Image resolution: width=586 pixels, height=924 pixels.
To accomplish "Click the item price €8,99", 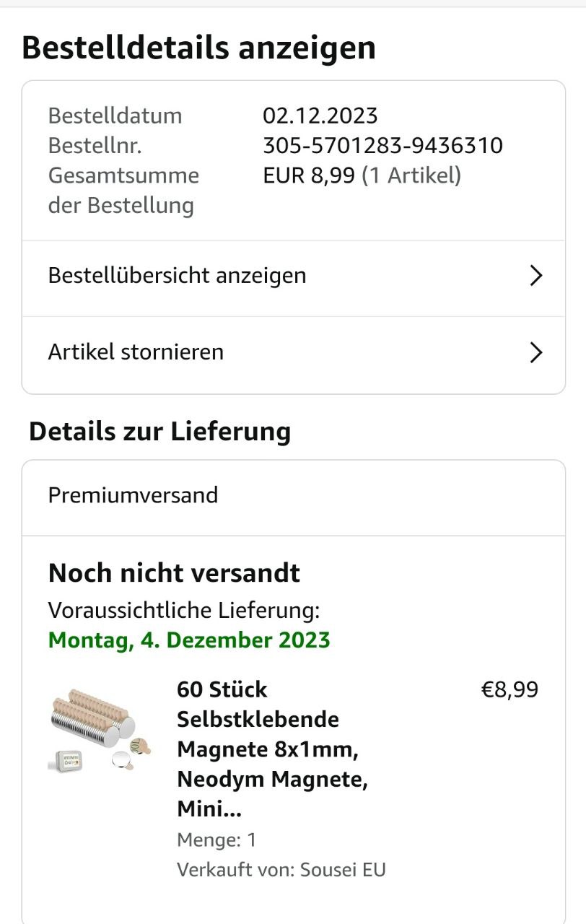I will (510, 689).
